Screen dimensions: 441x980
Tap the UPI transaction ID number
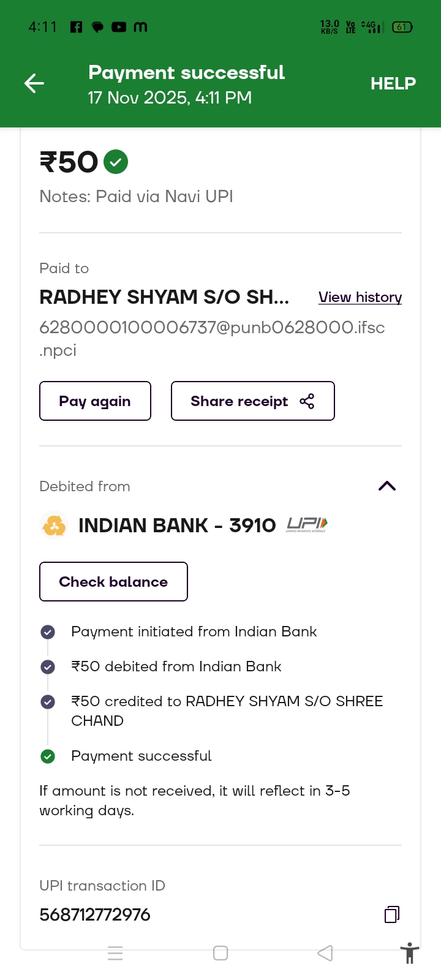(x=95, y=914)
